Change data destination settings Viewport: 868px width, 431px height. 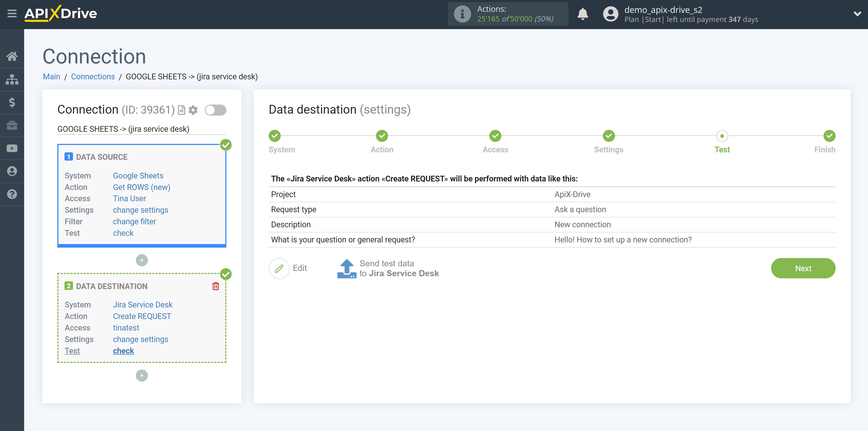pos(141,339)
